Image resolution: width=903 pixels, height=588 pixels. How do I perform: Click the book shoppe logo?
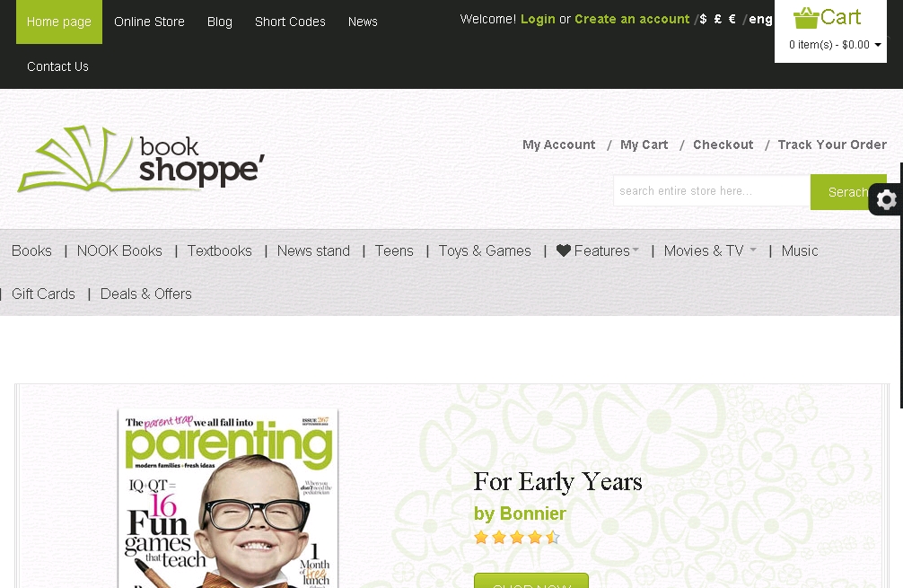click(141, 160)
